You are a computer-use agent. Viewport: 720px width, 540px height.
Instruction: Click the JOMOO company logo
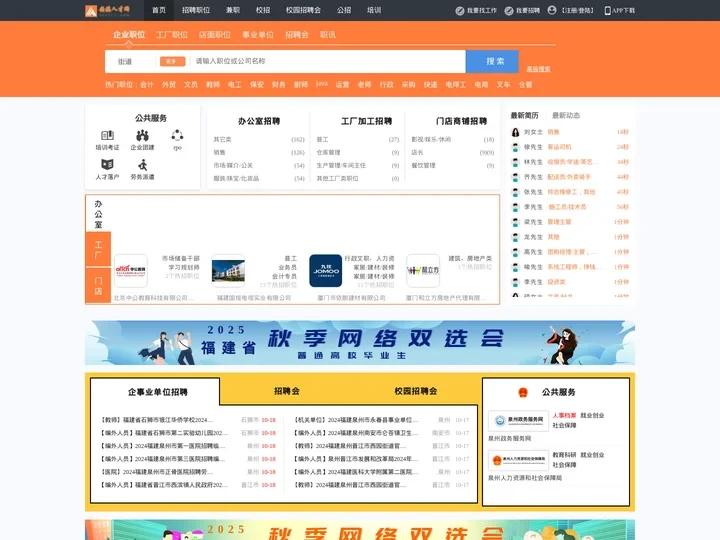click(326, 270)
